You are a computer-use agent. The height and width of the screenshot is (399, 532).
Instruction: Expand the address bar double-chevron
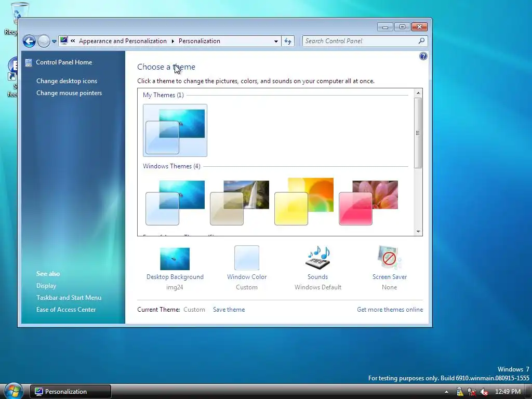click(73, 41)
